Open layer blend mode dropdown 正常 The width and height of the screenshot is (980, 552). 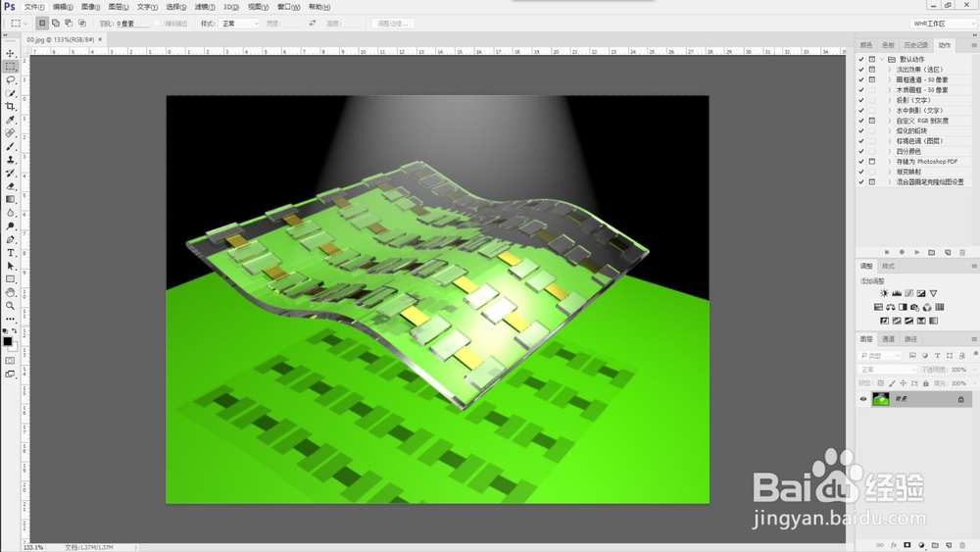[888, 370]
